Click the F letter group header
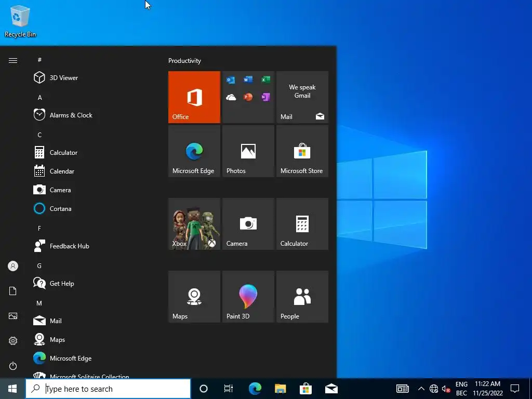 pyautogui.click(x=39, y=229)
